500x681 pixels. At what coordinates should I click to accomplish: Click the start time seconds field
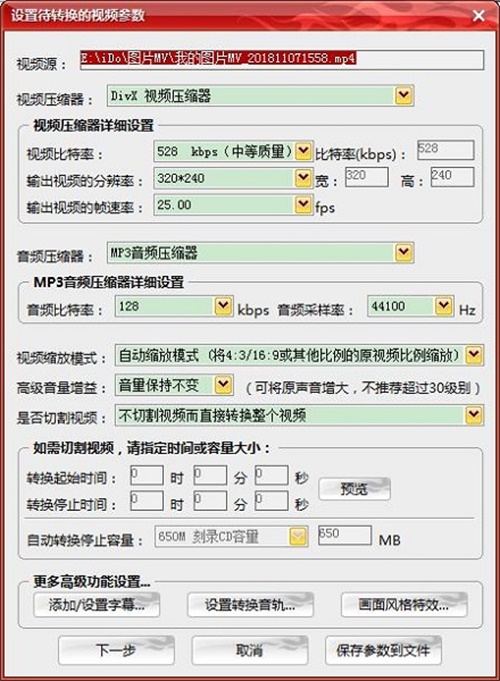272,475
